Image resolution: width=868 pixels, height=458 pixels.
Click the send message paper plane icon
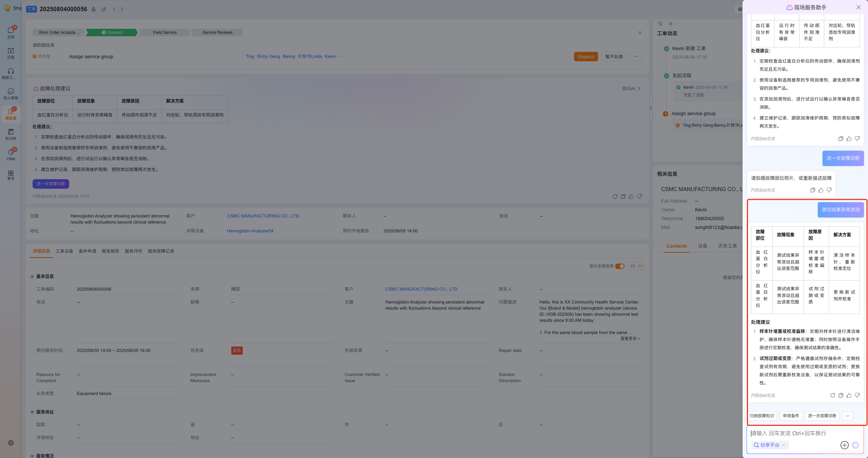pyautogui.click(x=855, y=445)
